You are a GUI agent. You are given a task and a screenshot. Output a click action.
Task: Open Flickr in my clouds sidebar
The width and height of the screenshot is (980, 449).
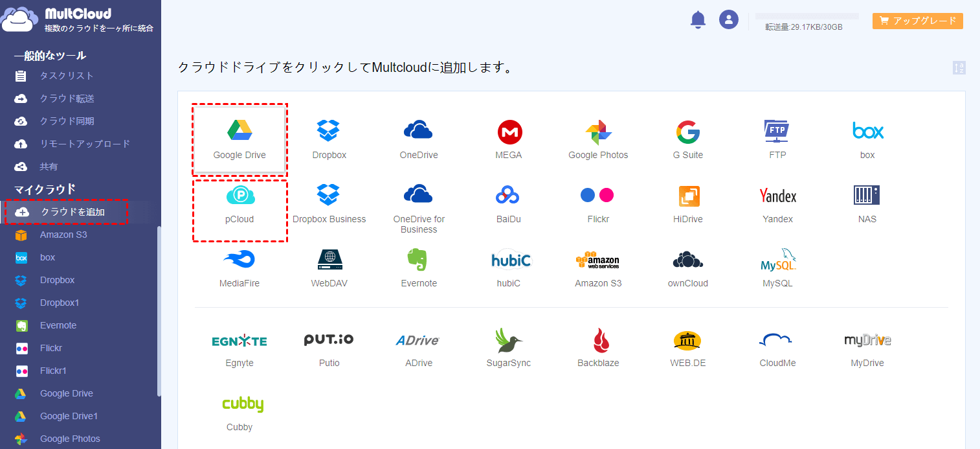click(x=51, y=348)
